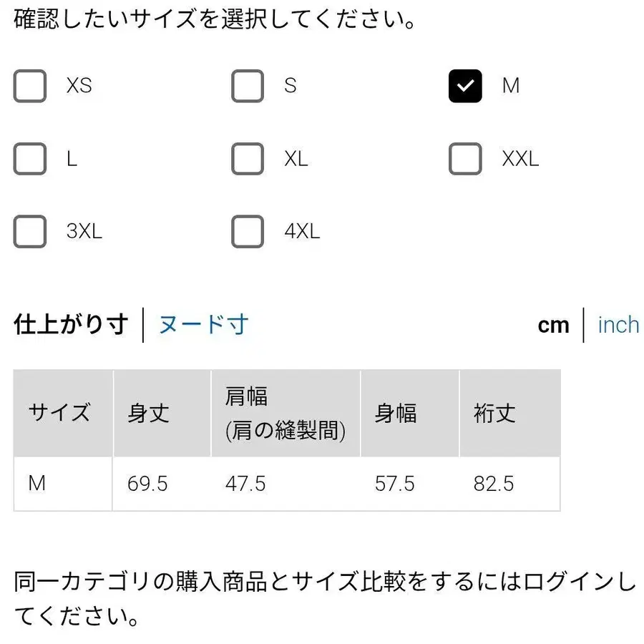Click the サイズ column header
Screen dimensions: 644x644
(59, 414)
